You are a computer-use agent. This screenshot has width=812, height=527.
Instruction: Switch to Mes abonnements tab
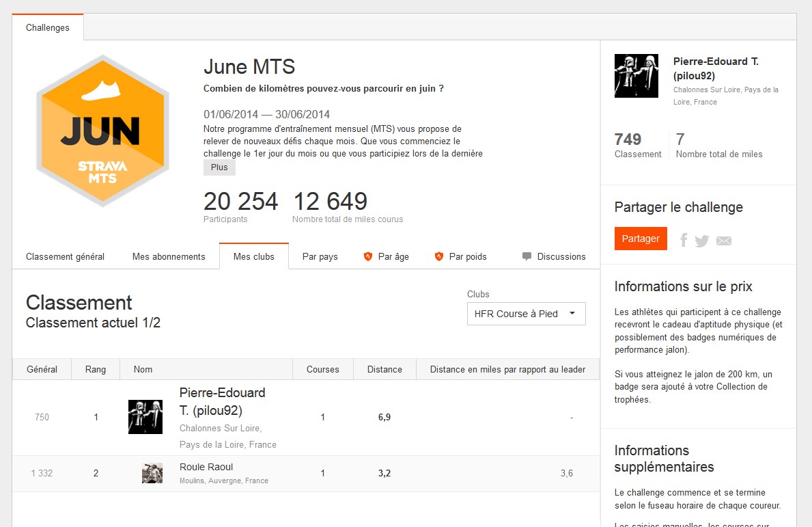[169, 256]
